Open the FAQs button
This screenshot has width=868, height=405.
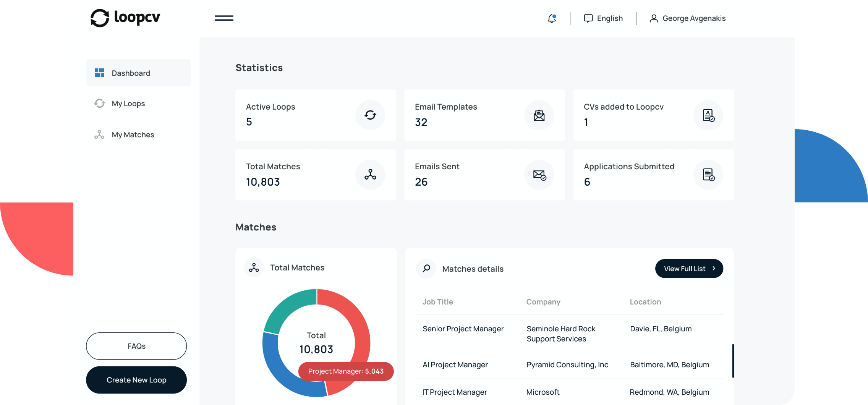point(136,346)
